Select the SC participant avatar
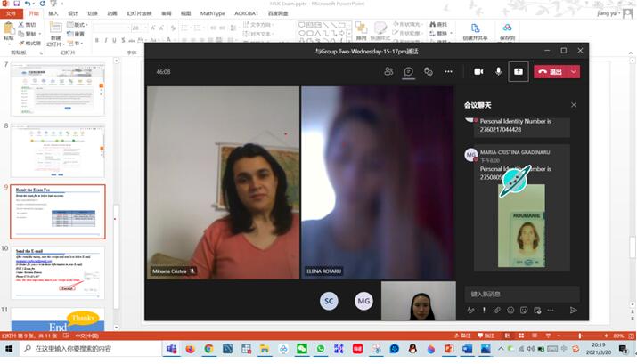Viewport: 637px width, 364px height. (x=329, y=301)
